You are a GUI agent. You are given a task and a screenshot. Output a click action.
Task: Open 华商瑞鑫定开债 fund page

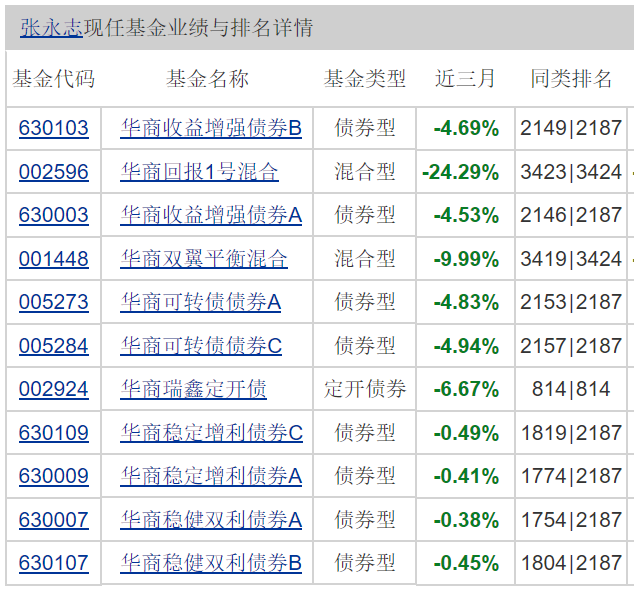point(193,389)
